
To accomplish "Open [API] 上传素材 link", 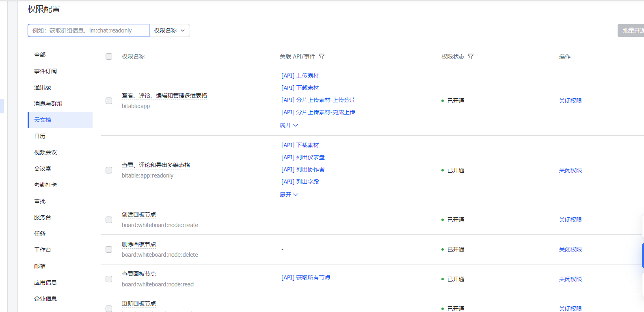I will tap(300, 76).
